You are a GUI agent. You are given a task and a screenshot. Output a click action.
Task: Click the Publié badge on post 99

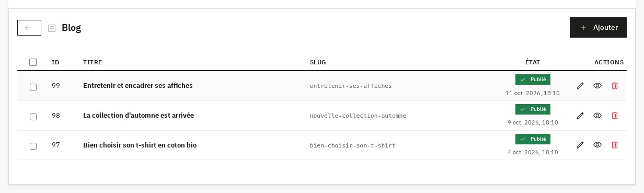533,80
